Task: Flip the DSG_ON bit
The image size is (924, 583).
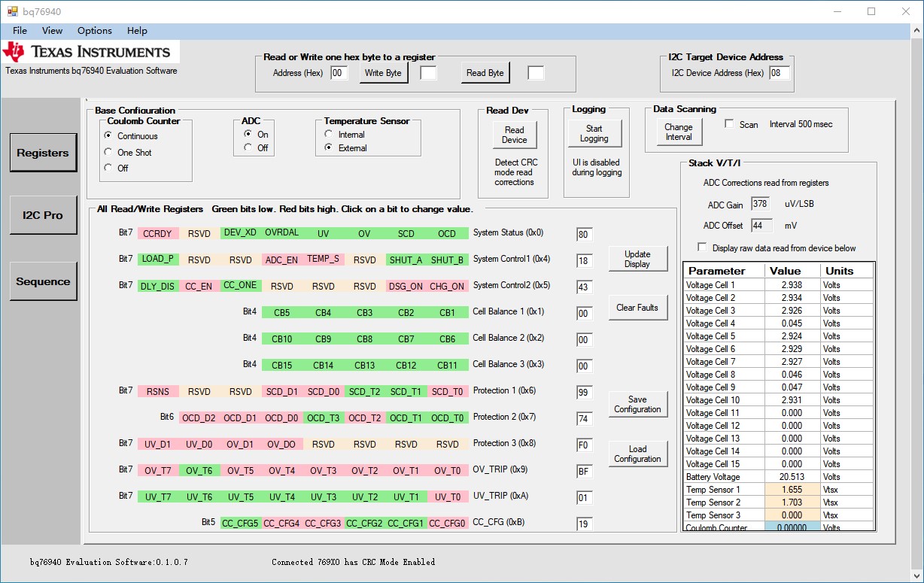Action: click(406, 287)
